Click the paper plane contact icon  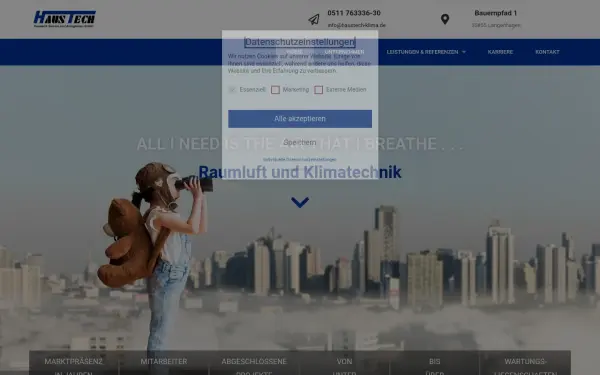314,20
